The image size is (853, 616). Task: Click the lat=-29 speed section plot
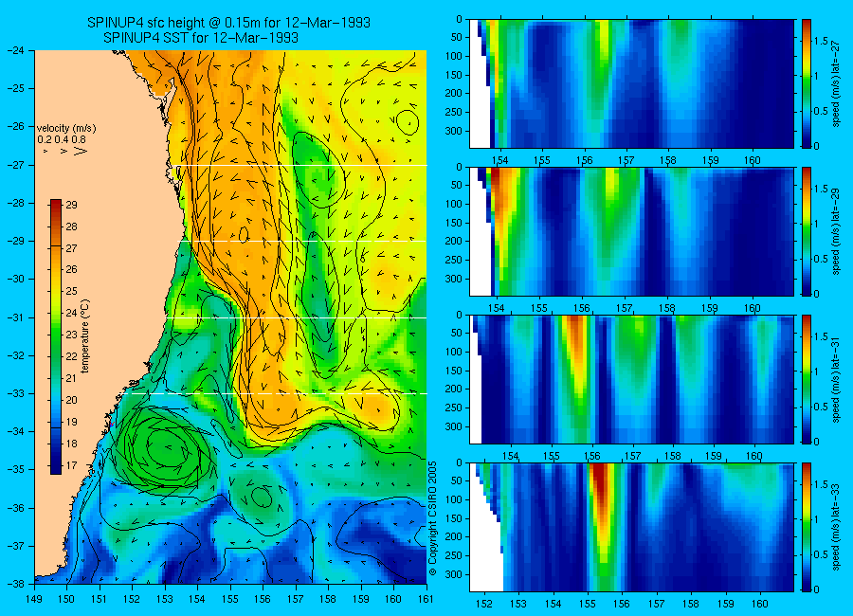point(631,231)
